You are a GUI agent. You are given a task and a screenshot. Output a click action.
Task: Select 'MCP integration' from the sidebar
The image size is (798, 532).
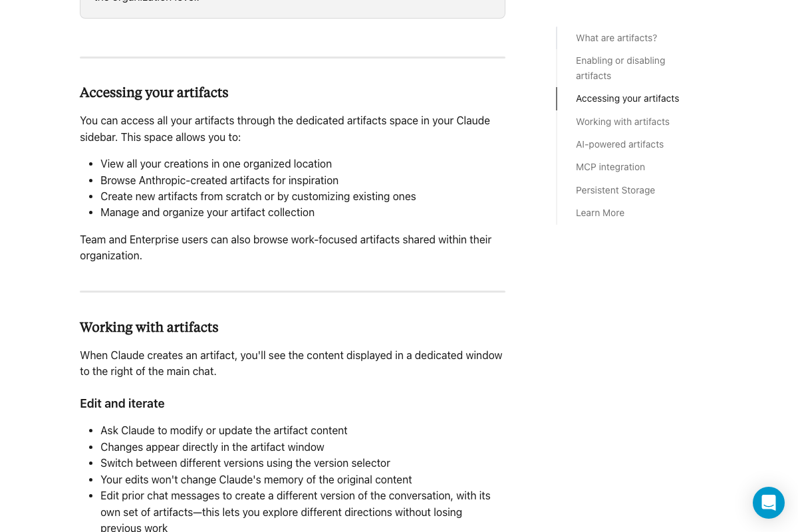pyautogui.click(x=610, y=167)
